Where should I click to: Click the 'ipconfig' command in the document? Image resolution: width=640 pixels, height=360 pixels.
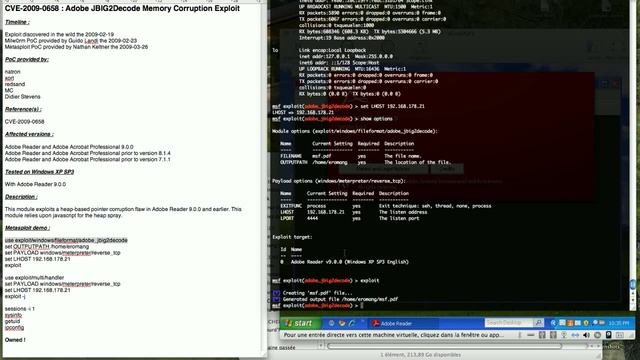point(14,327)
